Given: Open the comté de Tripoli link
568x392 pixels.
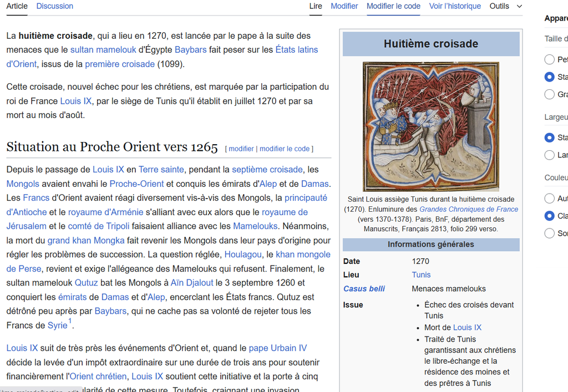Looking at the screenshot, I should point(99,226).
